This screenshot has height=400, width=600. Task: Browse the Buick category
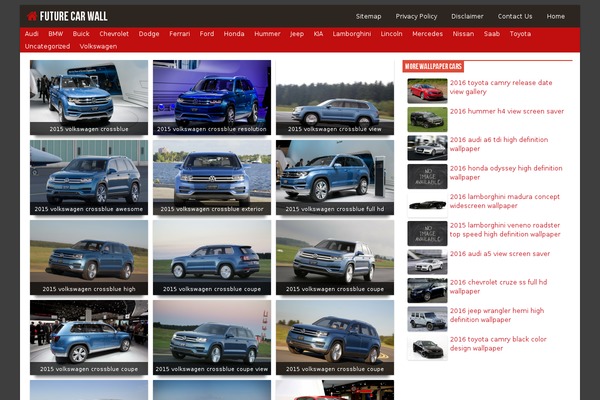(x=81, y=34)
